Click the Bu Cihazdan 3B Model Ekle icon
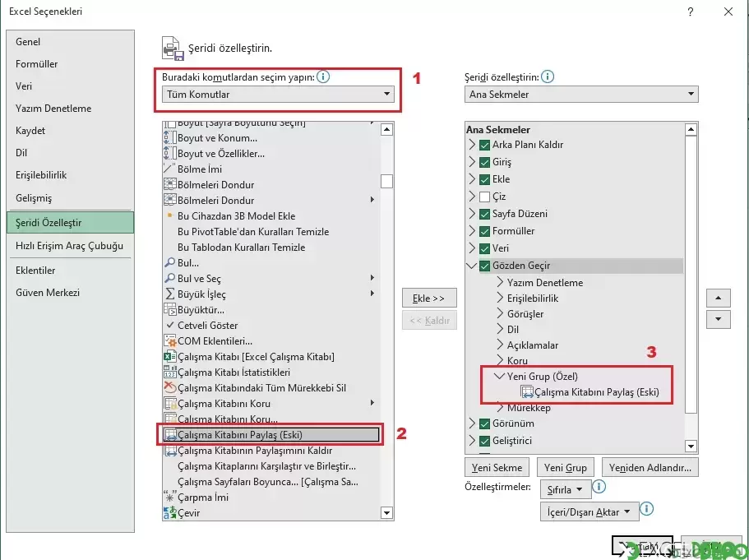749x560 pixels. pyautogui.click(x=169, y=215)
